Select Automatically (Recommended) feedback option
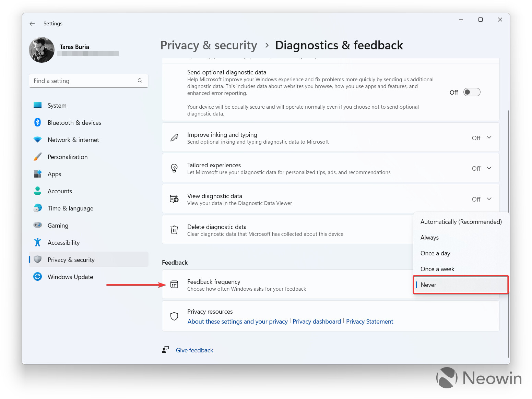Image resolution: width=532 pixels, height=399 pixels. [x=461, y=222]
